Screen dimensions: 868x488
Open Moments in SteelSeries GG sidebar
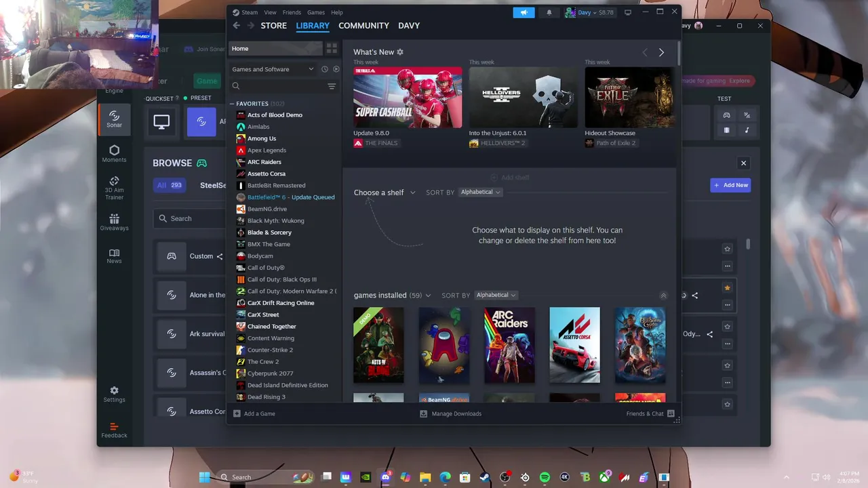pos(114,154)
